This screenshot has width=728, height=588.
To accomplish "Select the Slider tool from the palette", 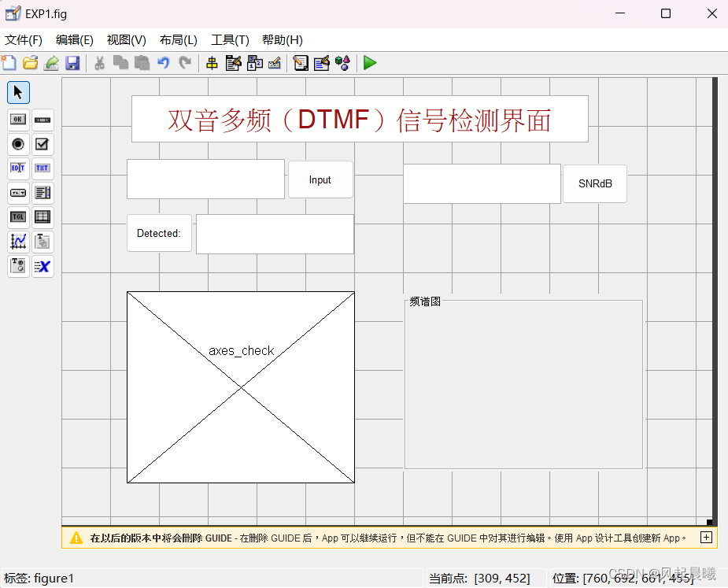I will coord(42,120).
